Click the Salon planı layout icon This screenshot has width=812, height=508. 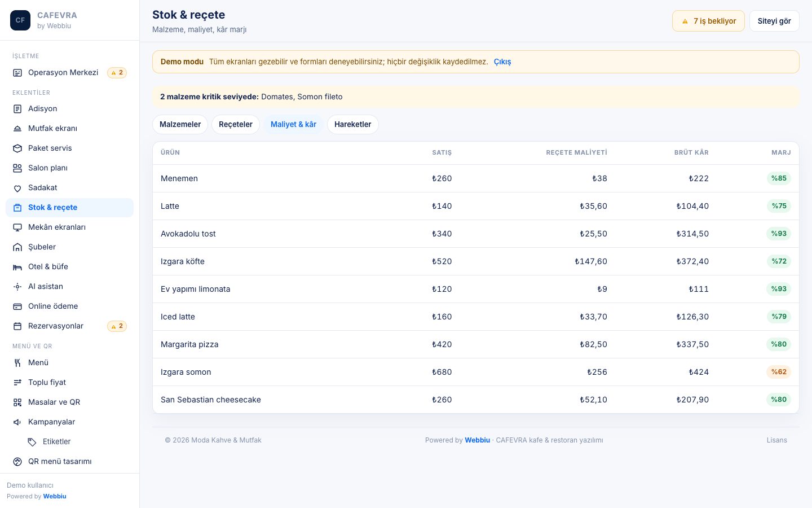17,168
